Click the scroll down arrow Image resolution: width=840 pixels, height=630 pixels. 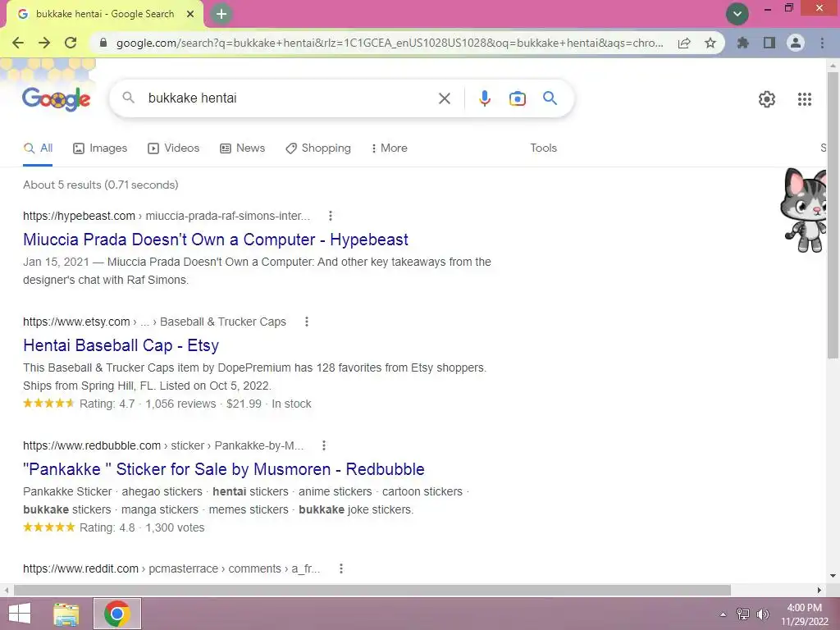(x=833, y=576)
